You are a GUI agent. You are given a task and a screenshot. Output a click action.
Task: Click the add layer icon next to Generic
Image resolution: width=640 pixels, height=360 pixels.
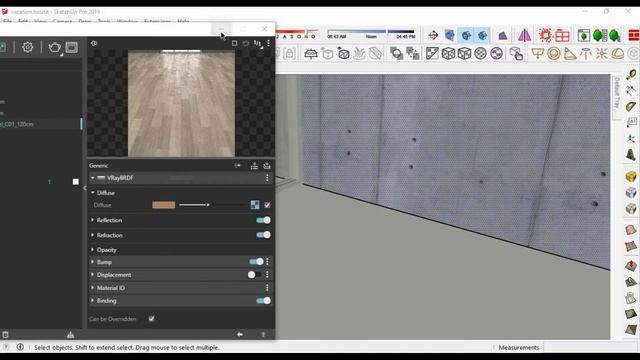[x=254, y=165]
